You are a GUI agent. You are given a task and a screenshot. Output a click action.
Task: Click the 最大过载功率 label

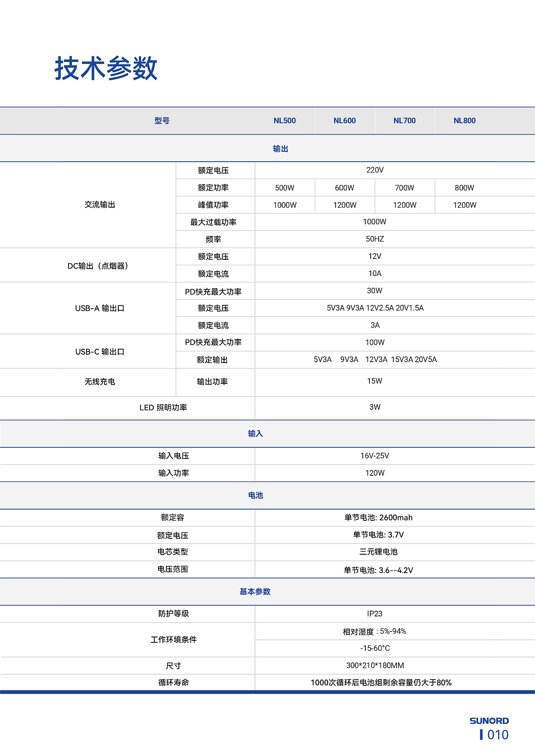point(213,222)
